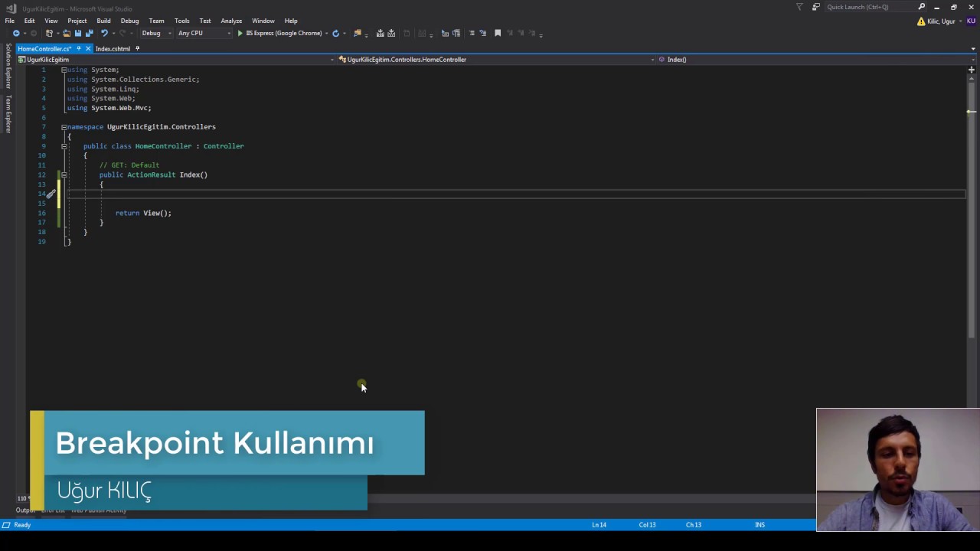Open the Test menu
This screenshot has width=980, height=551.
(205, 21)
